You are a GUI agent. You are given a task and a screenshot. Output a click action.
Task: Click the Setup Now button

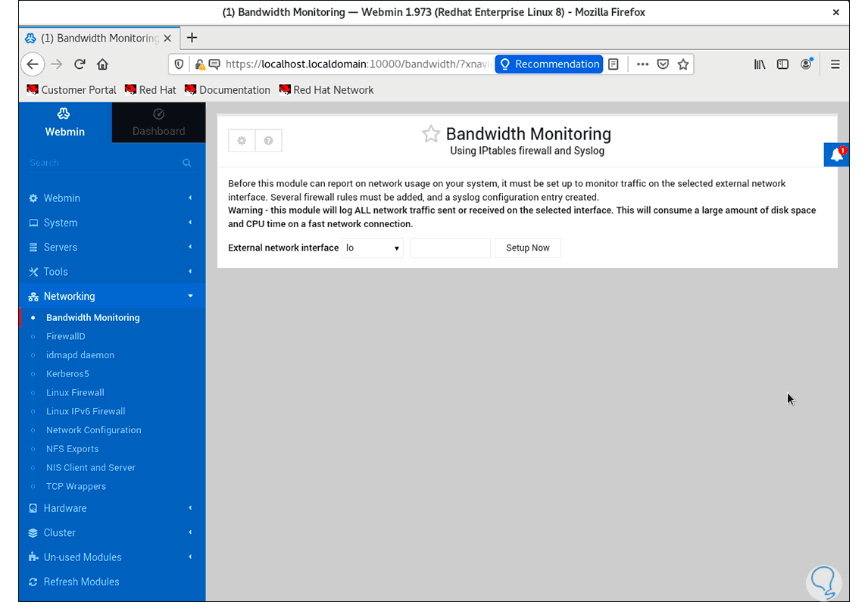pyautogui.click(x=528, y=248)
